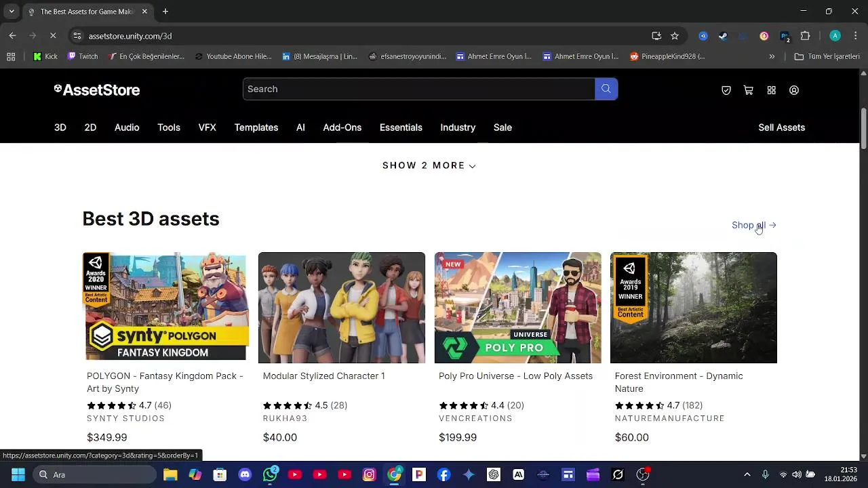This screenshot has width=868, height=488.
Task: Click the Windows taskbar search box
Action: 94,474
